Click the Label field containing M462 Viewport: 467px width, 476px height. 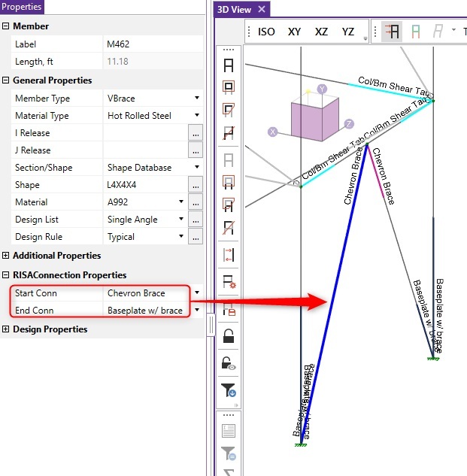click(153, 44)
